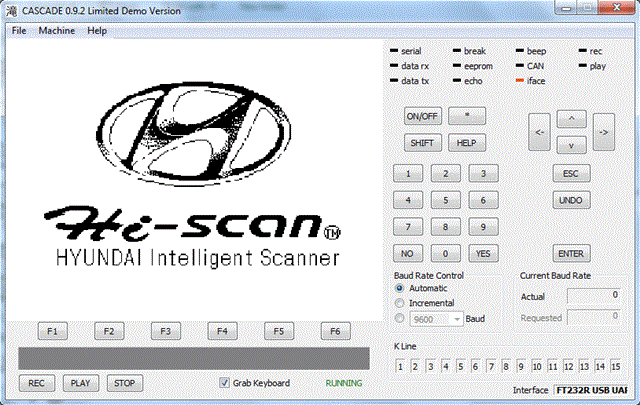The image size is (640, 405).
Task: Select Incremental baud rate control
Action: coord(400,303)
